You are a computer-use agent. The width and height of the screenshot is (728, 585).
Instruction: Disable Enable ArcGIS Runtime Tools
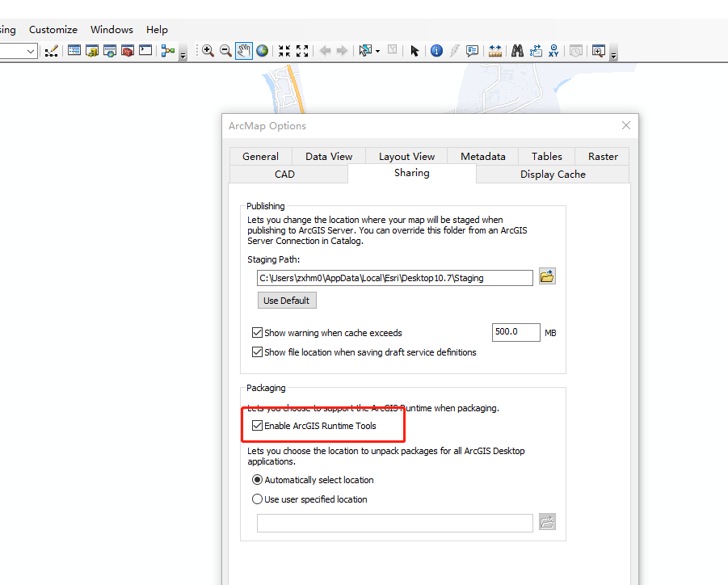click(x=257, y=426)
